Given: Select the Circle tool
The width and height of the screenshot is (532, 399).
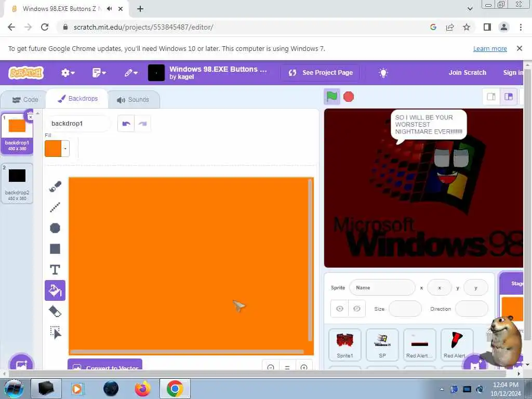Looking at the screenshot, I should pos(55,228).
